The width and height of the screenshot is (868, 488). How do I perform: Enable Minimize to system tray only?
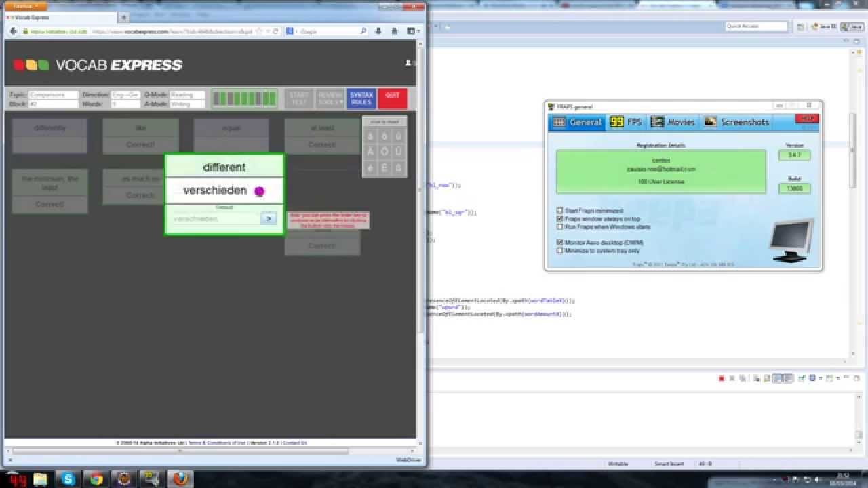(560, 250)
